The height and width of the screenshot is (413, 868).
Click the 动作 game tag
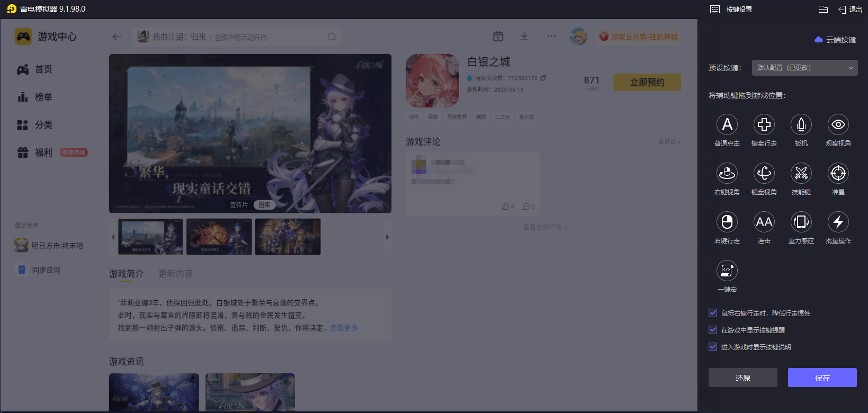tap(414, 117)
